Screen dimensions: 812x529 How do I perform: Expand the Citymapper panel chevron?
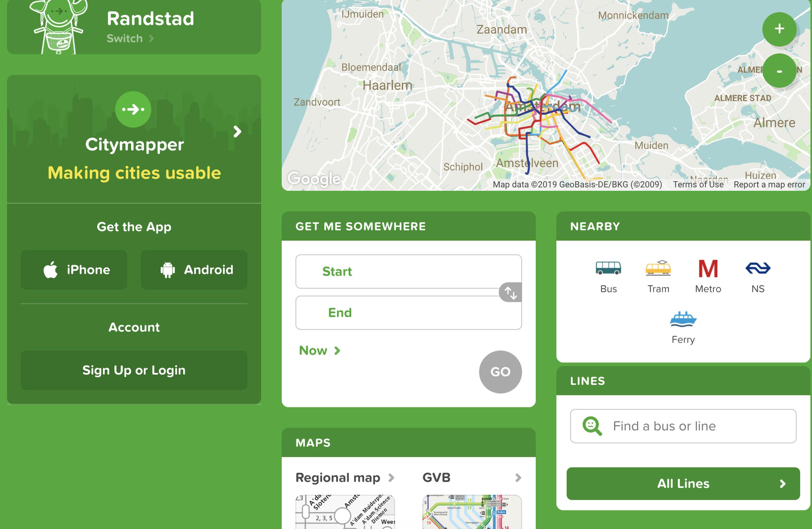click(238, 132)
